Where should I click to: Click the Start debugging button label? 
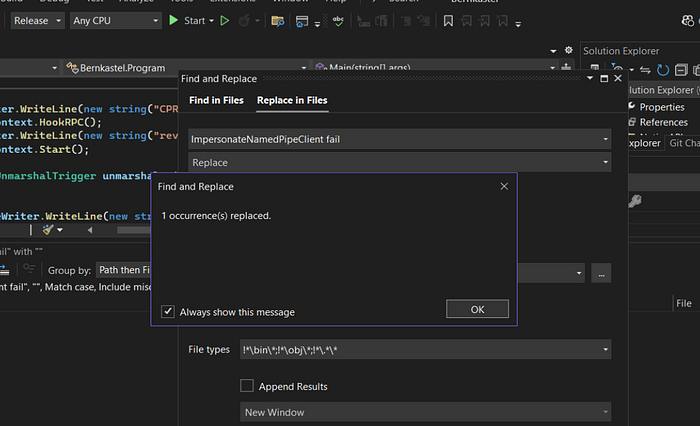194,21
